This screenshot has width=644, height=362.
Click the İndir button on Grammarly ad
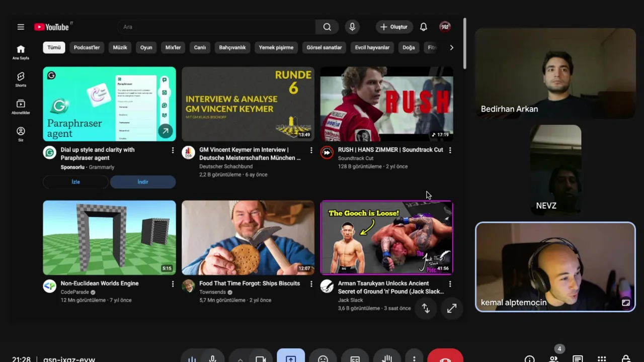point(143,182)
